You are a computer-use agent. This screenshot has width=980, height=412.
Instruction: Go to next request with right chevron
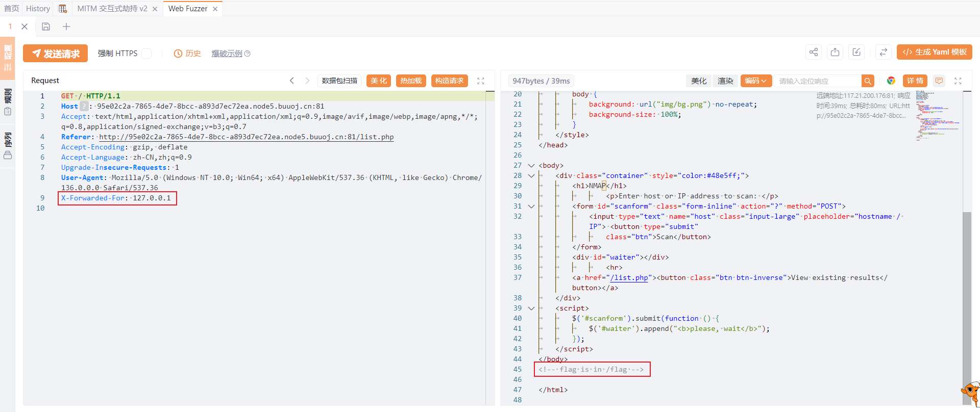point(307,81)
